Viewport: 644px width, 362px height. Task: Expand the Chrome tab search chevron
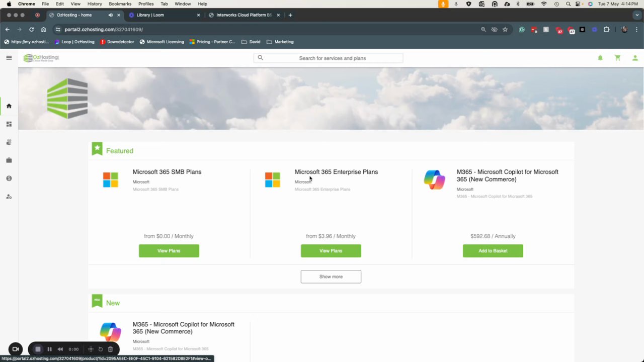[637, 15]
